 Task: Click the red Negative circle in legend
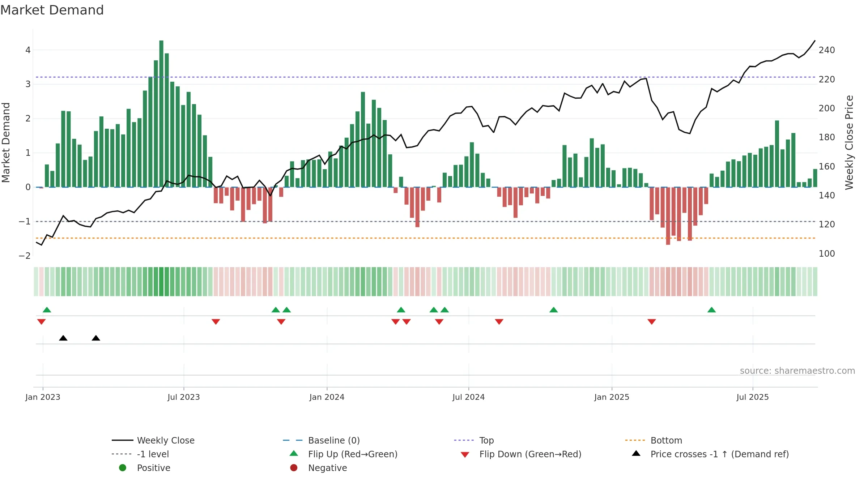coord(294,468)
